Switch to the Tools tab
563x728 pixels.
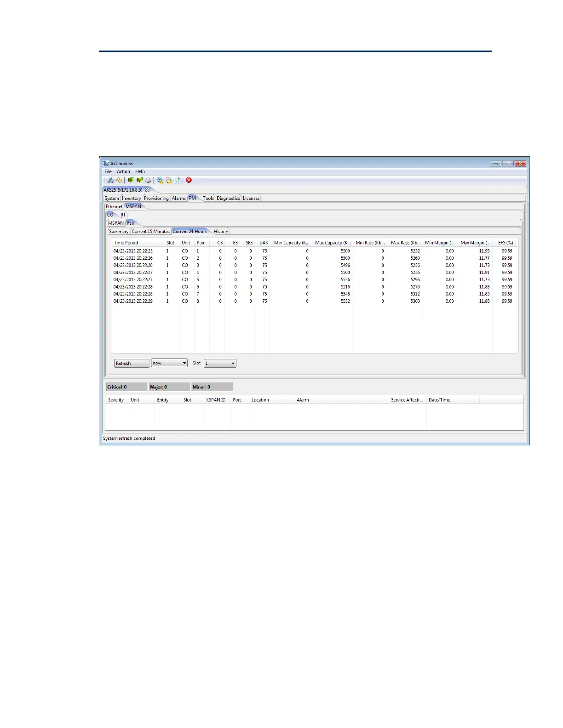(208, 199)
